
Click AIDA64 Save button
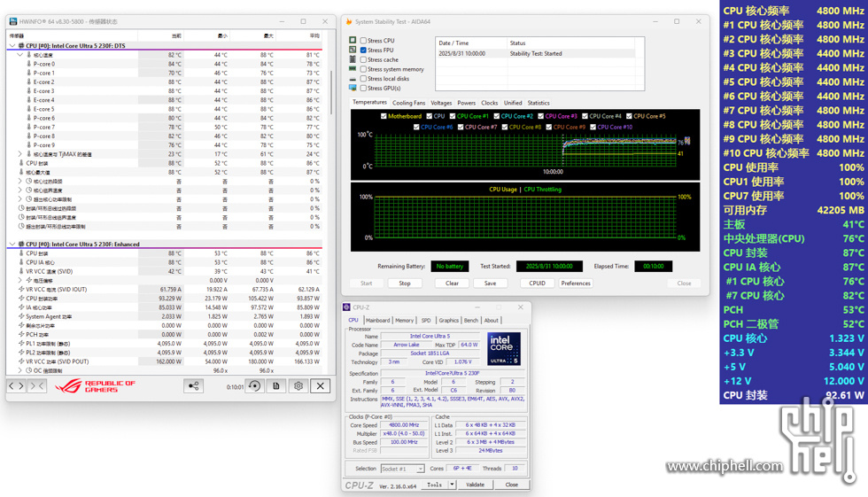tap(490, 283)
